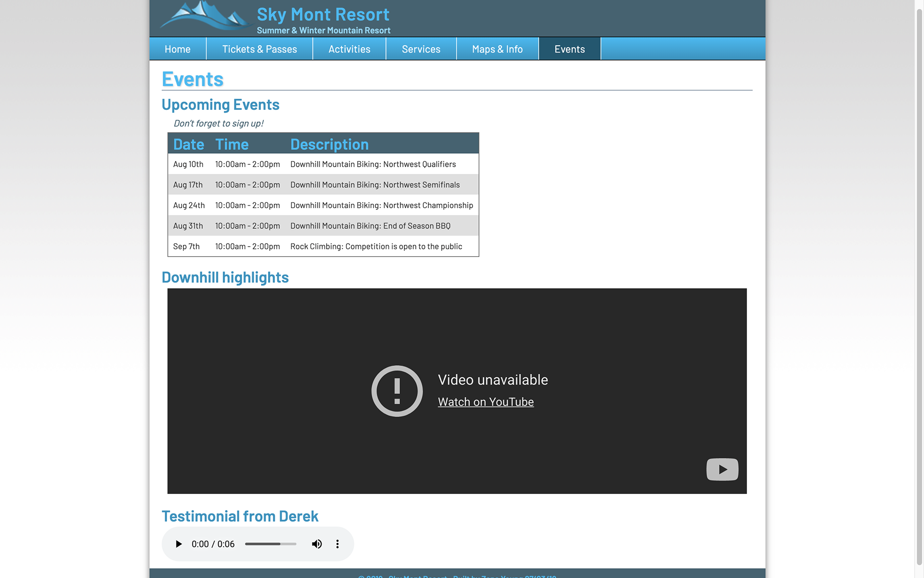Click the Events navigation tab
The width and height of the screenshot is (924, 578).
pos(569,49)
